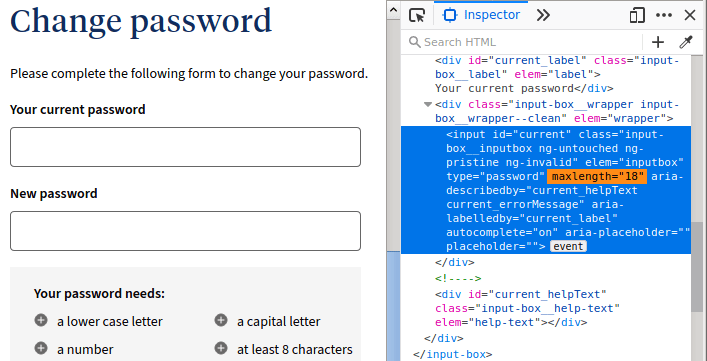Pick color from page with eyedropper
The height and width of the screenshot is (361, 707).
(x=685, y=42)
